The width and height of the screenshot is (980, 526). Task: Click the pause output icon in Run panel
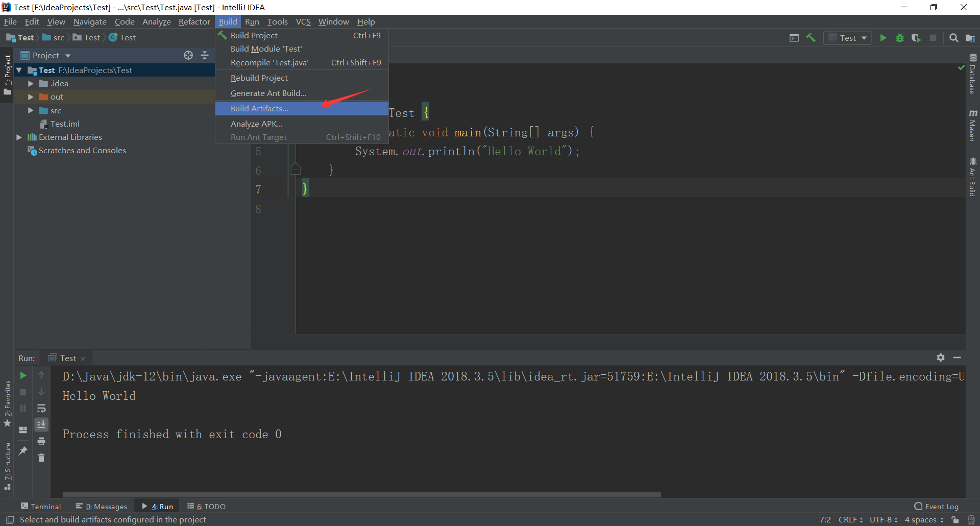tap(23, 408)
